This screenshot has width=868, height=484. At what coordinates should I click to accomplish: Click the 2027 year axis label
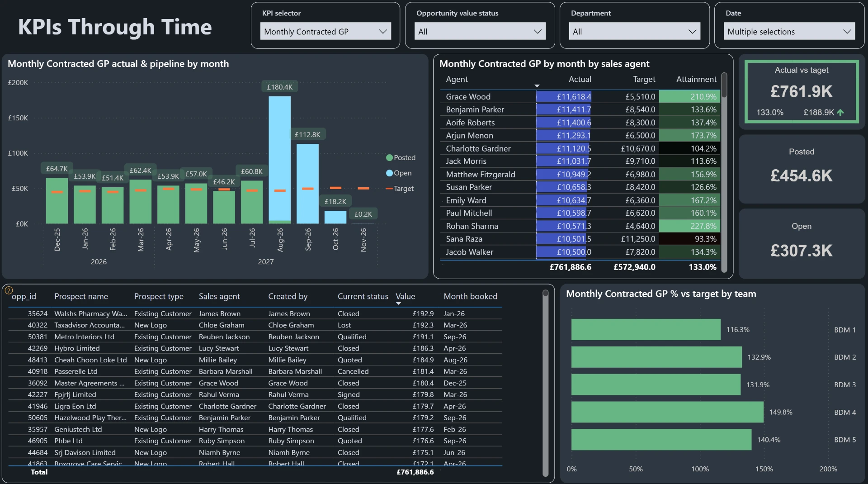266,262
